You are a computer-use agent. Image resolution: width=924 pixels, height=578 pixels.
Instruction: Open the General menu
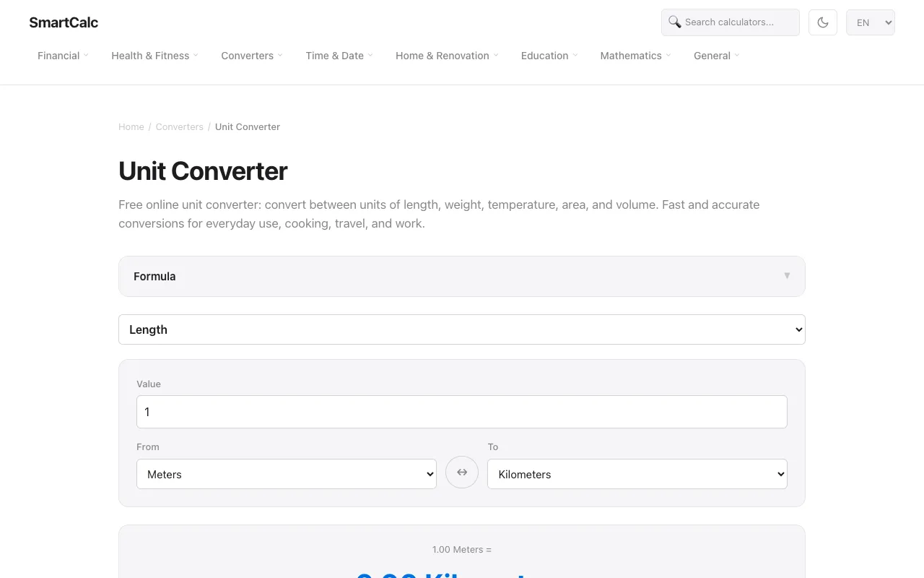pos(717,56)
